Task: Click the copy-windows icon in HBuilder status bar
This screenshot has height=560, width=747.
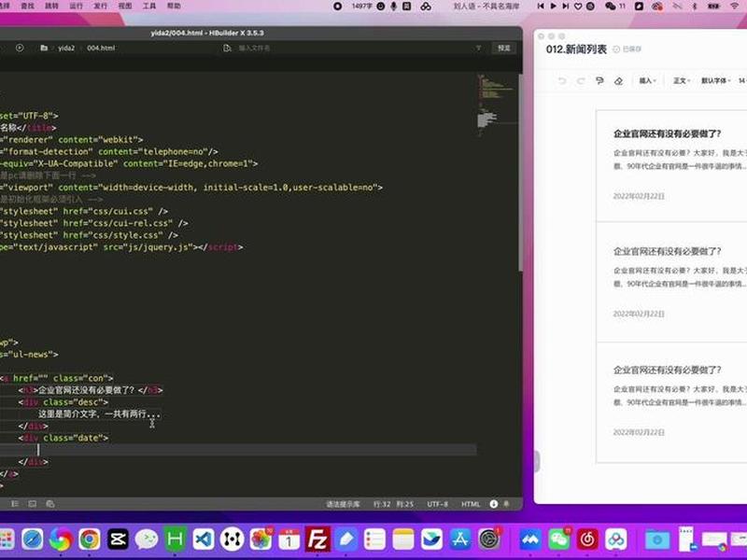Action: 50,503
